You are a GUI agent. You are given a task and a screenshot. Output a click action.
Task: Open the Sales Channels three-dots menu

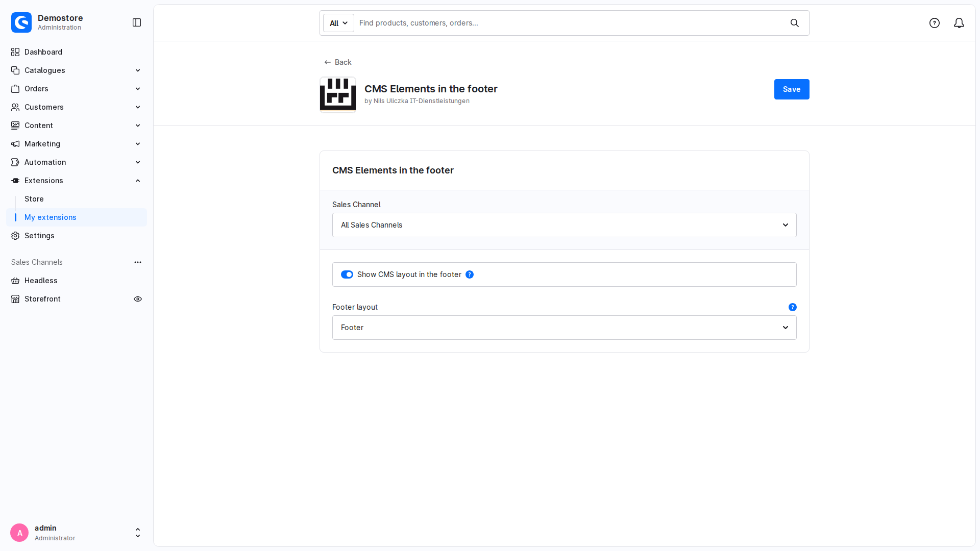(x=138, y=262)
